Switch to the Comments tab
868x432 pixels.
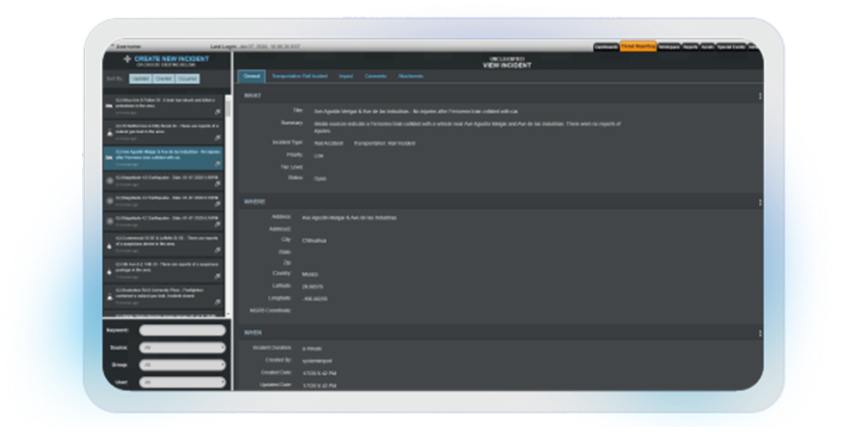(x=375, y=75)
